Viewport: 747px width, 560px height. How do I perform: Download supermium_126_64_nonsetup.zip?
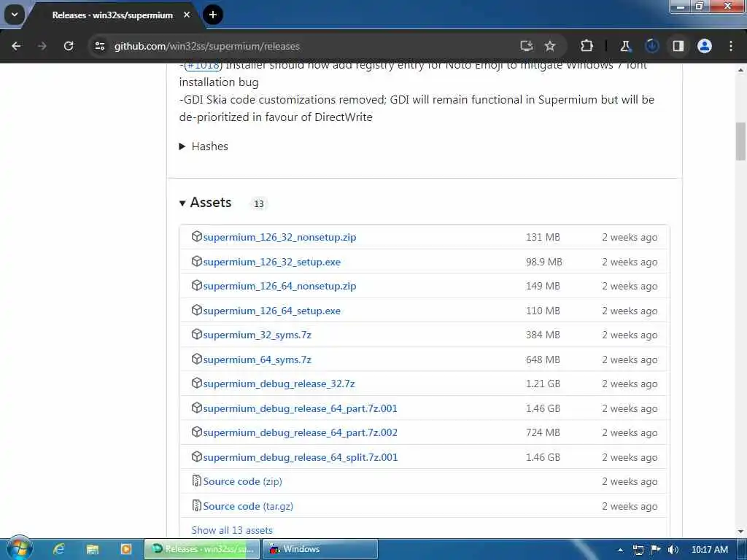[x=279, y=286]
